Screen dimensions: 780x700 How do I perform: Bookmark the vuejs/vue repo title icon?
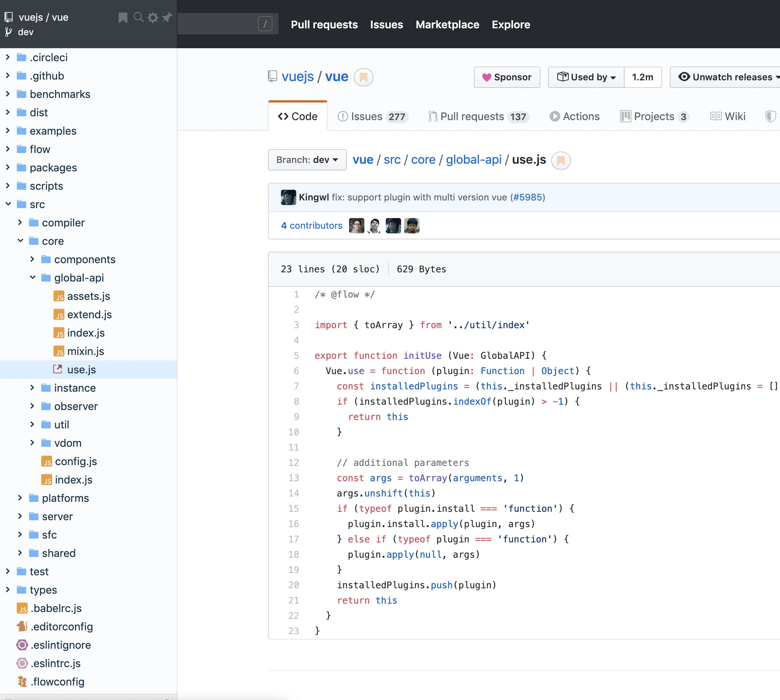tap(363, 77)
